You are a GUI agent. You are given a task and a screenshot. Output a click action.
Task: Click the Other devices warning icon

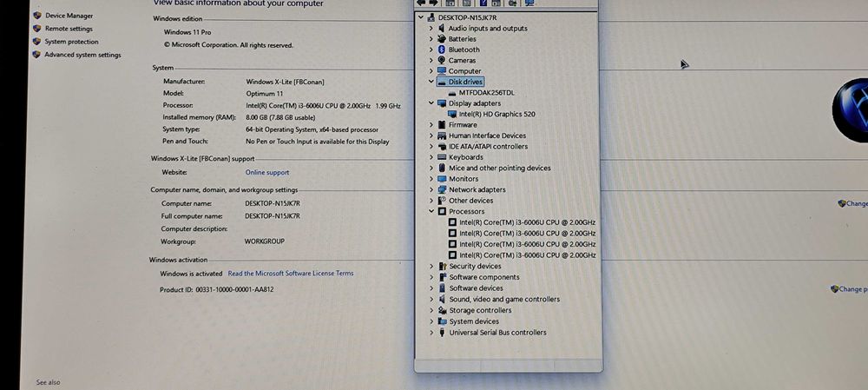pos(442,201)
